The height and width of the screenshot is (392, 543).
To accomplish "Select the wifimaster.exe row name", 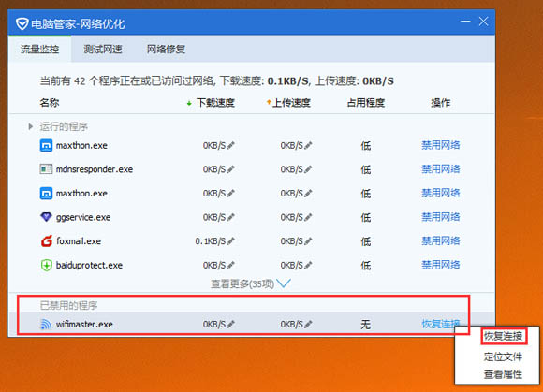I will [x=84, y=325].
